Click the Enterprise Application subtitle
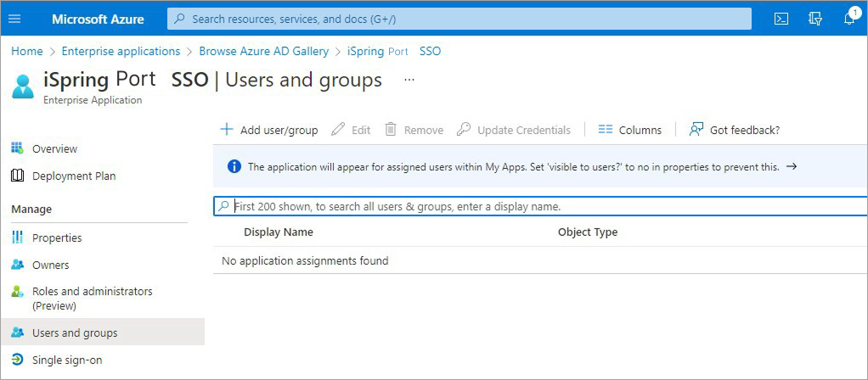Viewport: 868px width, 380px height. pyautogui.click(x=93, y=100)
